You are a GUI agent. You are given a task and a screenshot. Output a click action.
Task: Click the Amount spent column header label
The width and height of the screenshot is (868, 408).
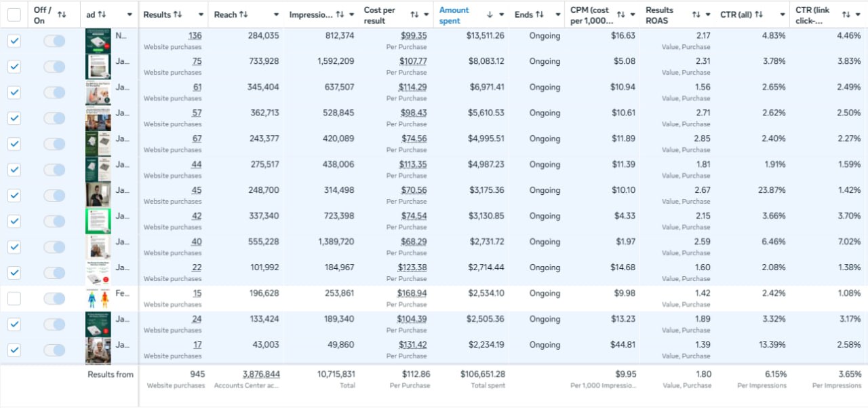[454, 15]
